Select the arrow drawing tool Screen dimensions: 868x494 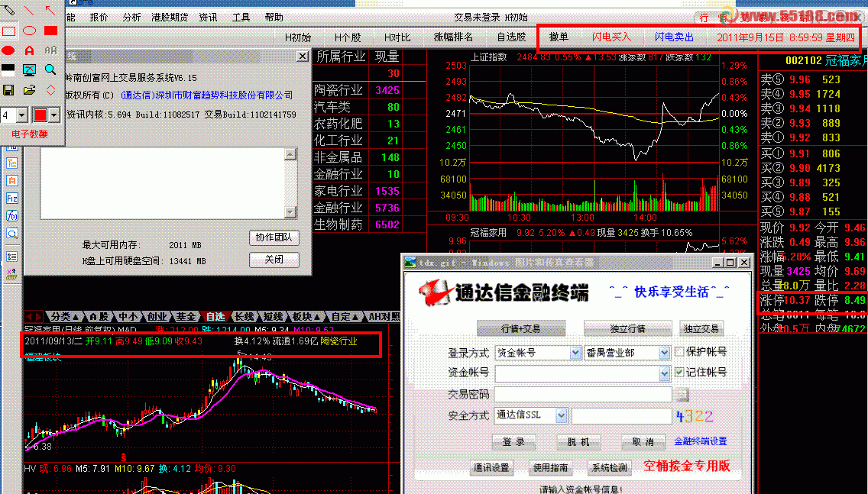50,10
